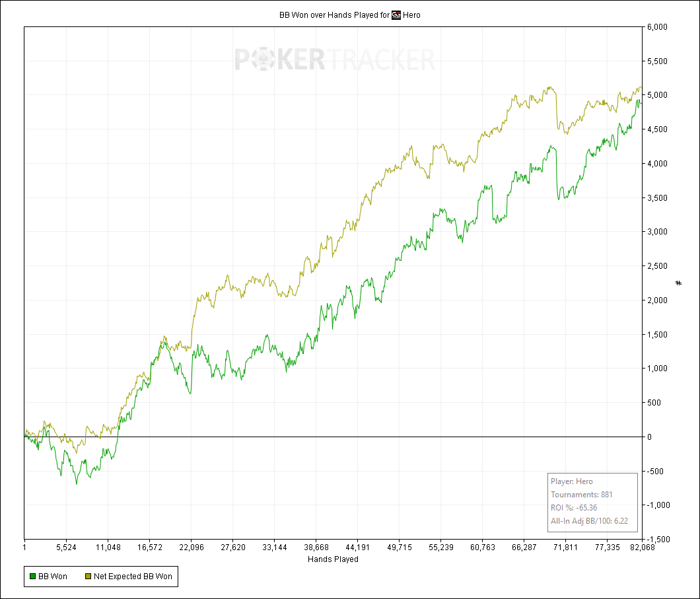The width and height of the screenshot is (700, 599).
Task: Click the 3,500 y-axis tick label
Action: point(657,197)
